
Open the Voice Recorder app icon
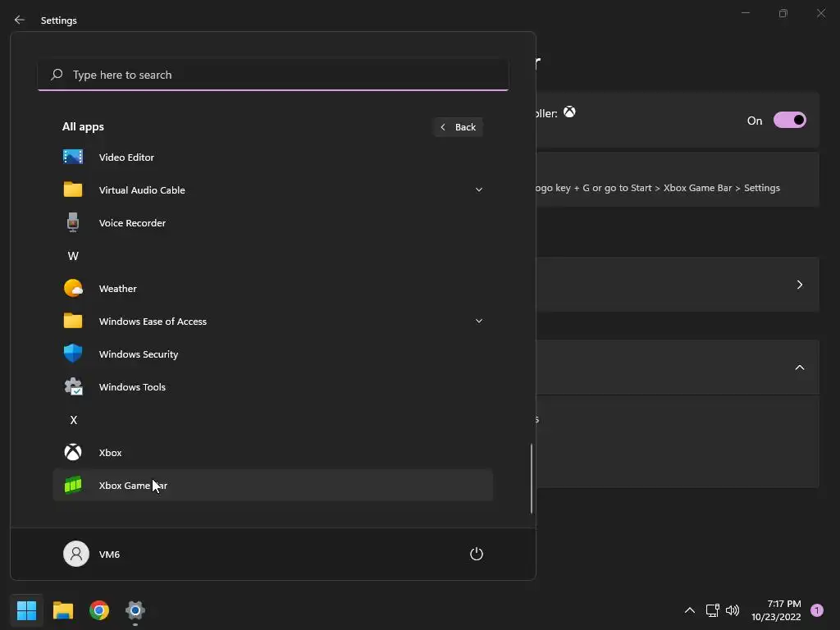[73, 222]
